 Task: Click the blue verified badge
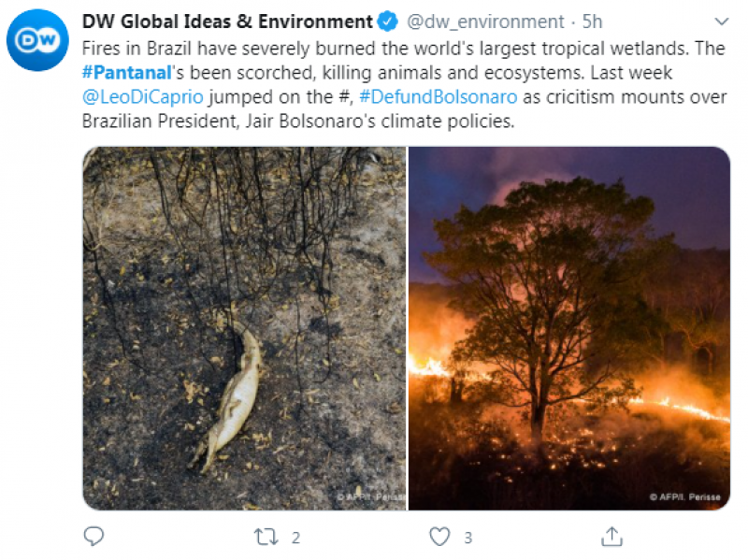point(389,22)
